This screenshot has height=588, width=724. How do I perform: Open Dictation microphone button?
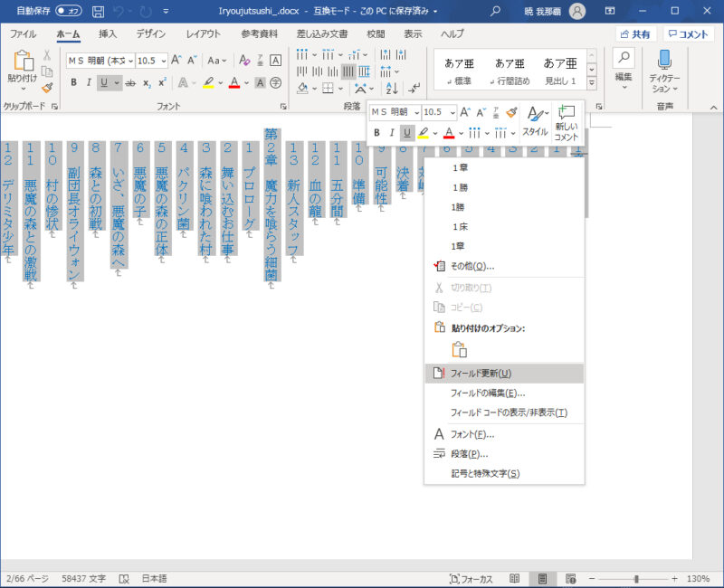[x=664, y=71]
